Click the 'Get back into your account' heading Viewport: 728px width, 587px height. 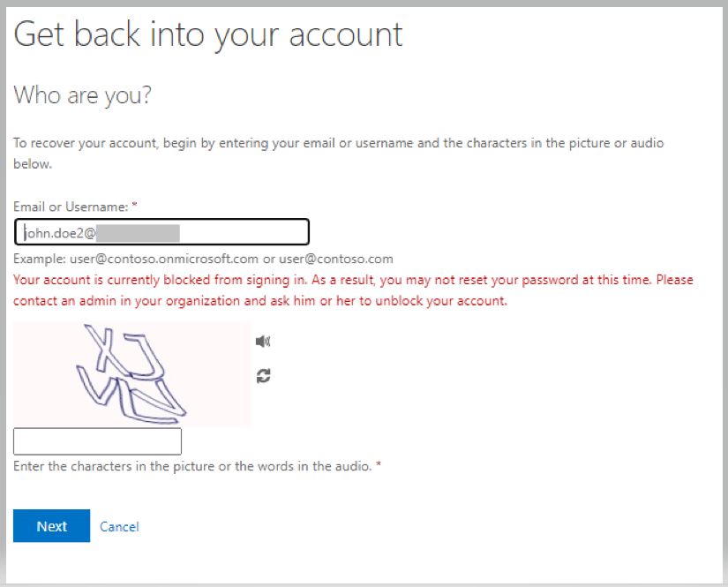point(208,34)
